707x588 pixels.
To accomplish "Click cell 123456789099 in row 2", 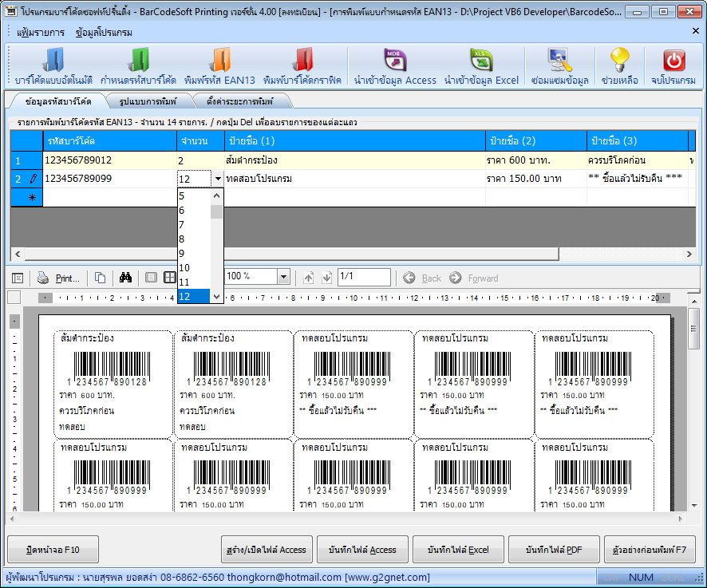I will tap(109, 179).
